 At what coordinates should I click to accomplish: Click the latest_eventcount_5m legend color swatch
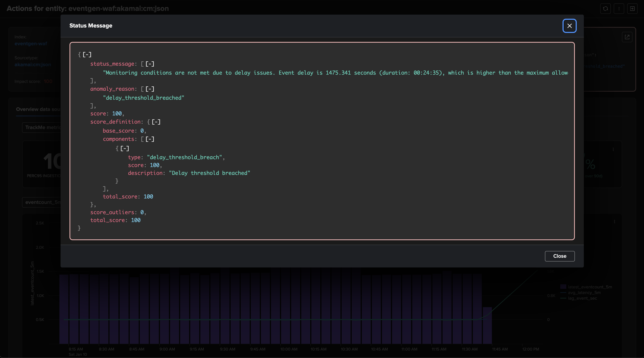pos(563,287)
